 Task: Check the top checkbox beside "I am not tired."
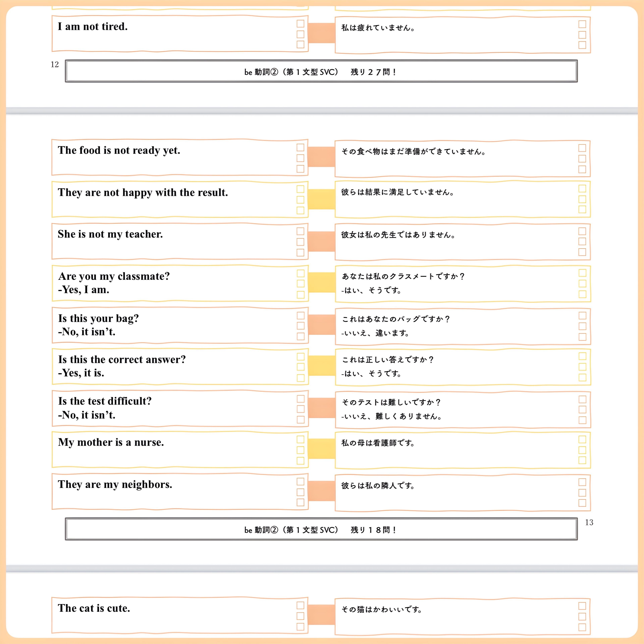coord(300,24)
